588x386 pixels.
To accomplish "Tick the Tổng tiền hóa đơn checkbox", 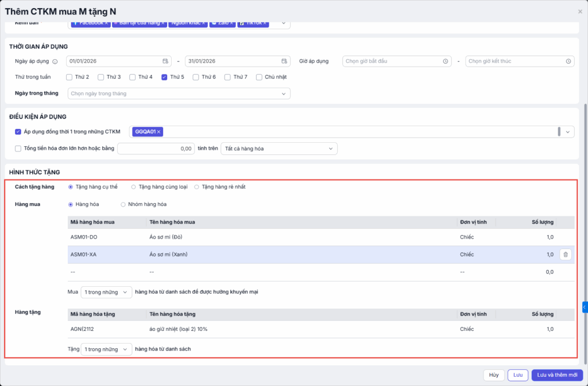I will pos(18,149).
